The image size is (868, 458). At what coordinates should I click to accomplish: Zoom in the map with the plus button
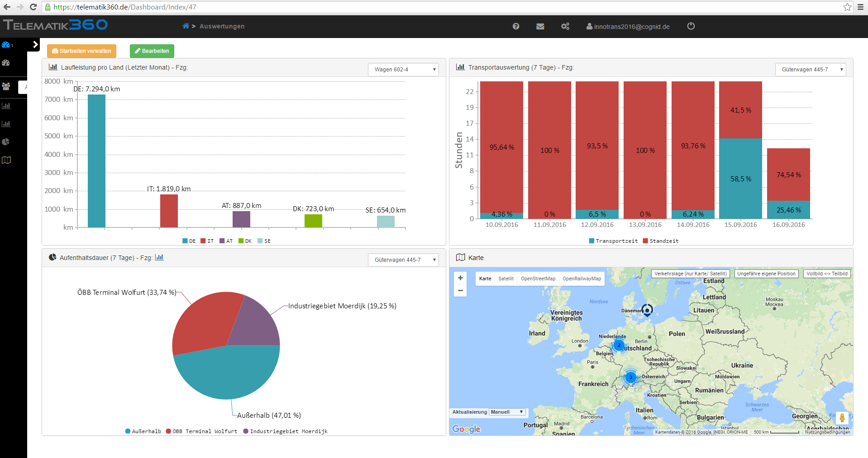pos(460,278)
